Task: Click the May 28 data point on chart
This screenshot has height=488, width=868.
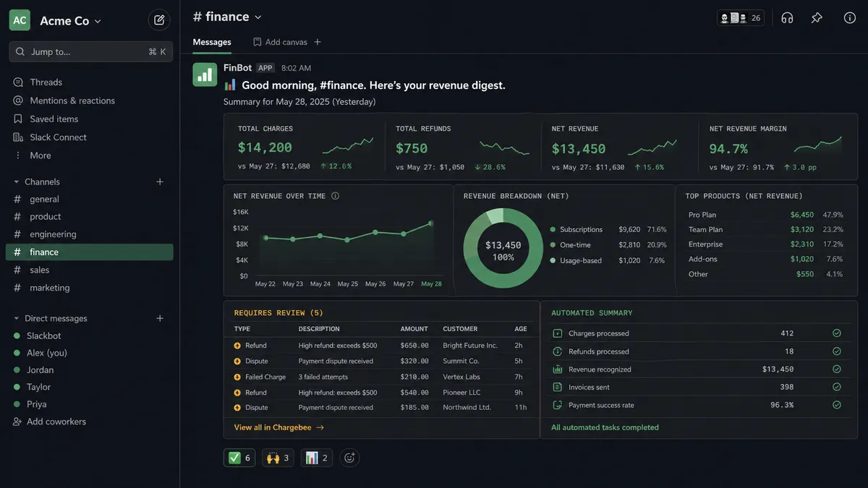Action: [x=431, y=223]
